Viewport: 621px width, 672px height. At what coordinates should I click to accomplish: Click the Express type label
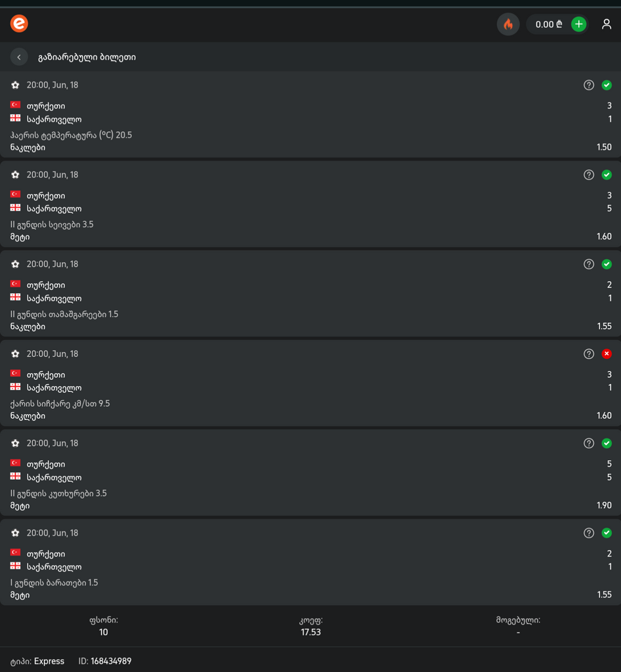(x=49, y=661)
